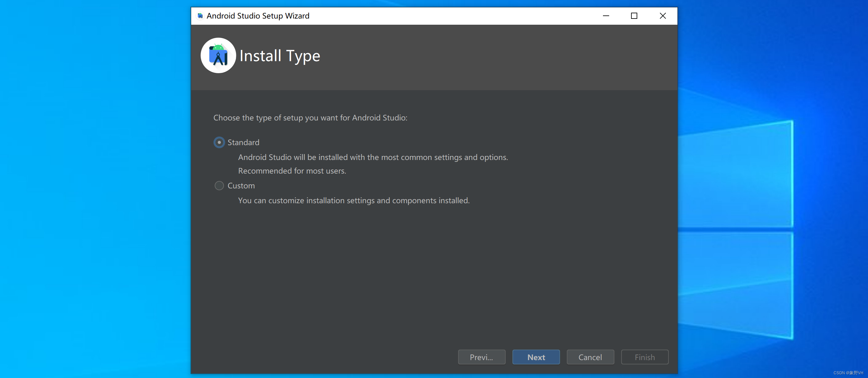868x378 pixels.
Task: Select the Custom installation radio button
Action: pos(219,185)
